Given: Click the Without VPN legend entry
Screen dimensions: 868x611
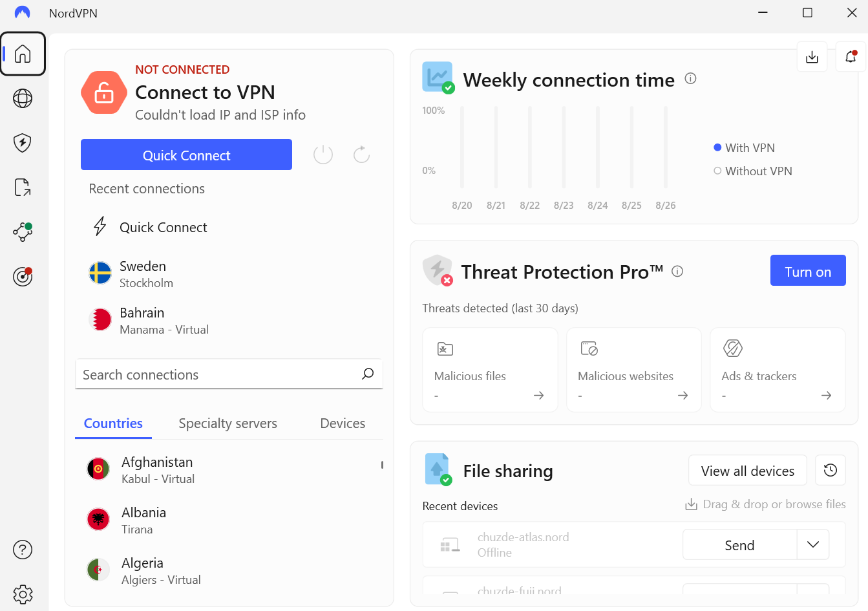Looking at the screenshot, I should click(753, 171).
